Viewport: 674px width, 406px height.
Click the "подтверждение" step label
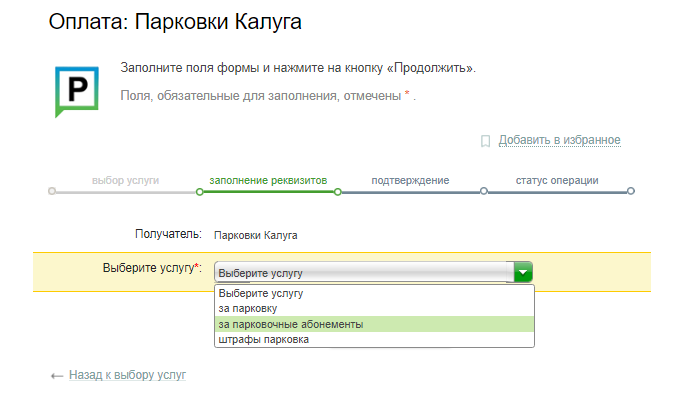410,180
